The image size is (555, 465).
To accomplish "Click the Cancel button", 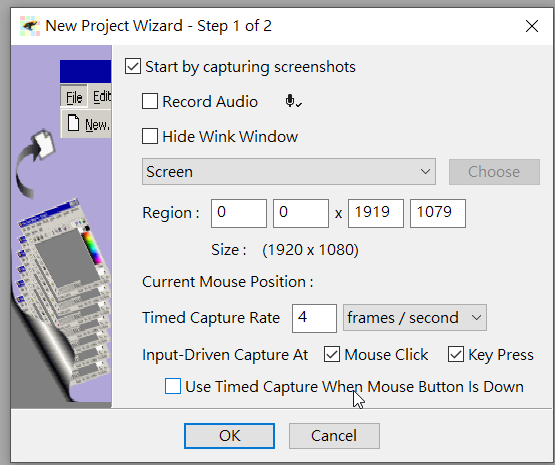I will tap(334, 436).
